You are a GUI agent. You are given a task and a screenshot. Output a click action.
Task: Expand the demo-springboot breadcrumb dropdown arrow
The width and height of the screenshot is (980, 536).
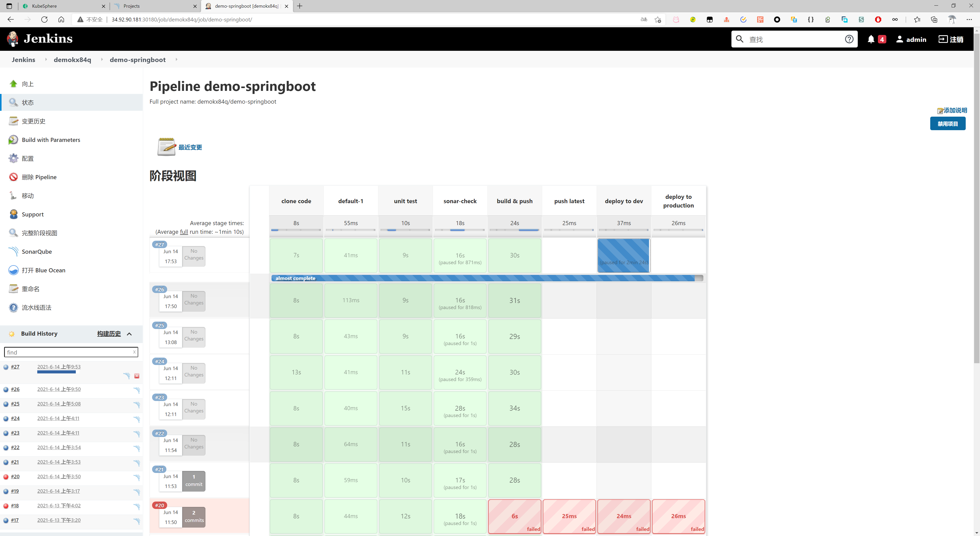[176, 59]
